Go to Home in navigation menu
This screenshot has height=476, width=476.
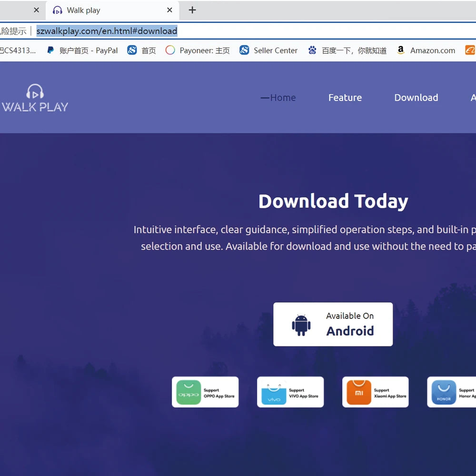283,98
